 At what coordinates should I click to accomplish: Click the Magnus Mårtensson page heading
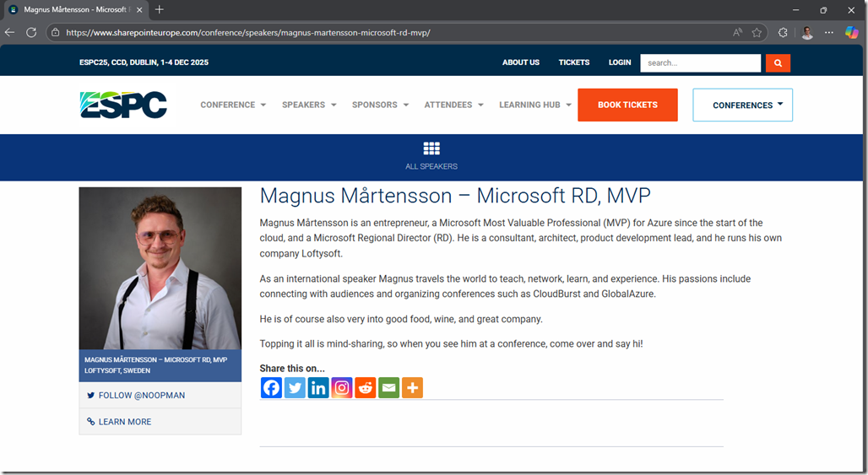click(455, 196)
